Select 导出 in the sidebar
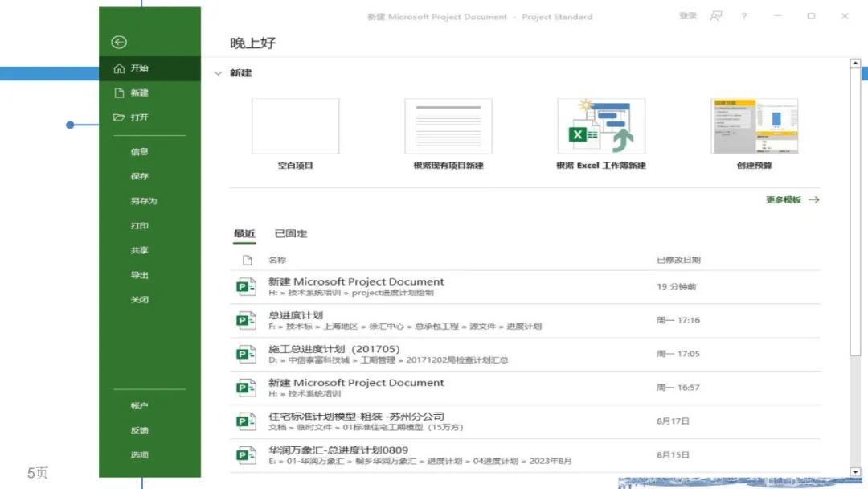This screenshot has width=868, height=489. pyautogui.click(x=139, y=275)
